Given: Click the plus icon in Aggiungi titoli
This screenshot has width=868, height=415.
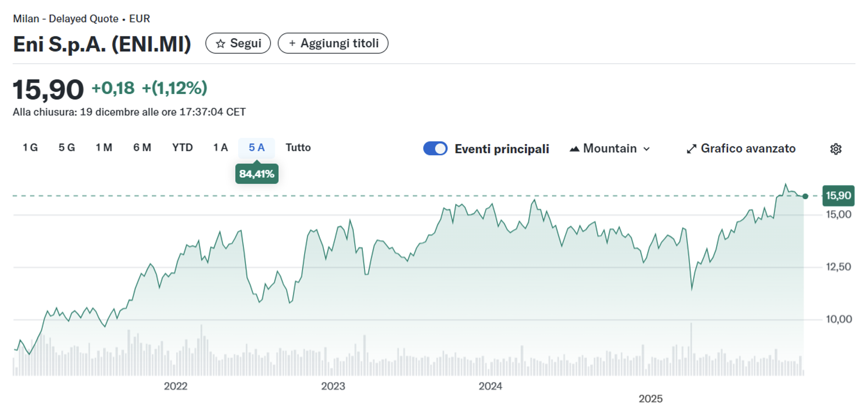Looking at the screenshot, I should point(292,44).
